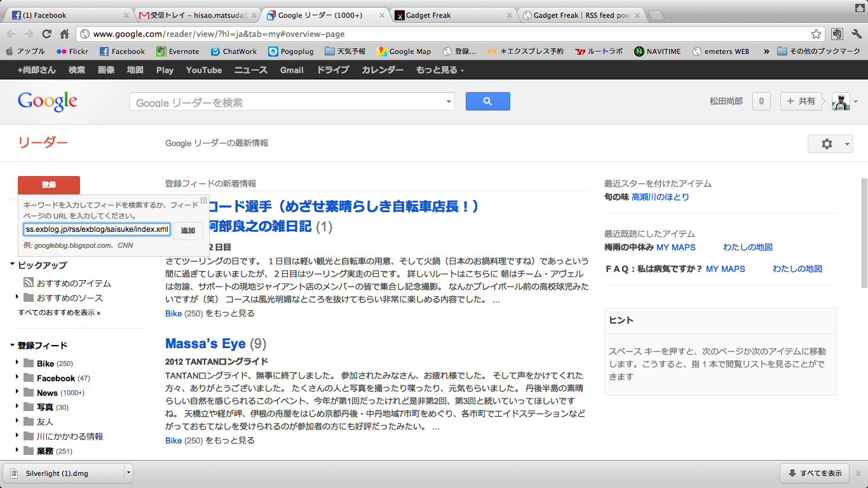Screen dimensions: 868x488
Task: Open the Chrome wrench menu
Action: point(856,34)
